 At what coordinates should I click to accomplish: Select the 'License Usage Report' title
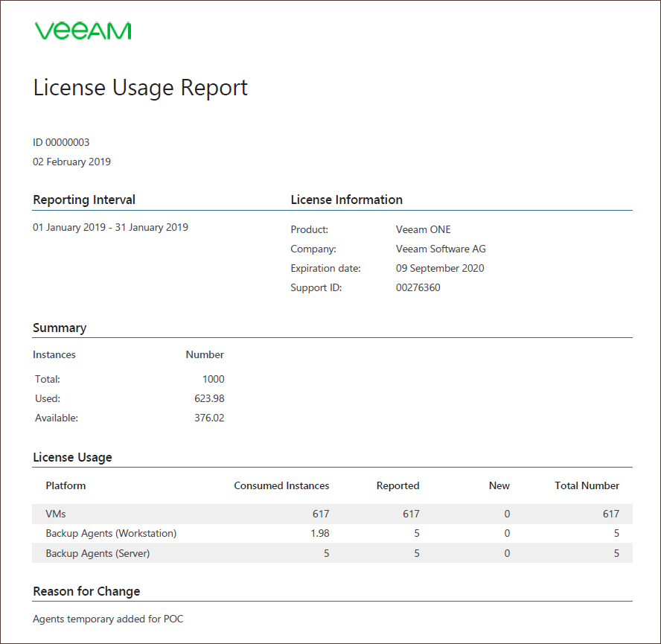click(141, 88)
